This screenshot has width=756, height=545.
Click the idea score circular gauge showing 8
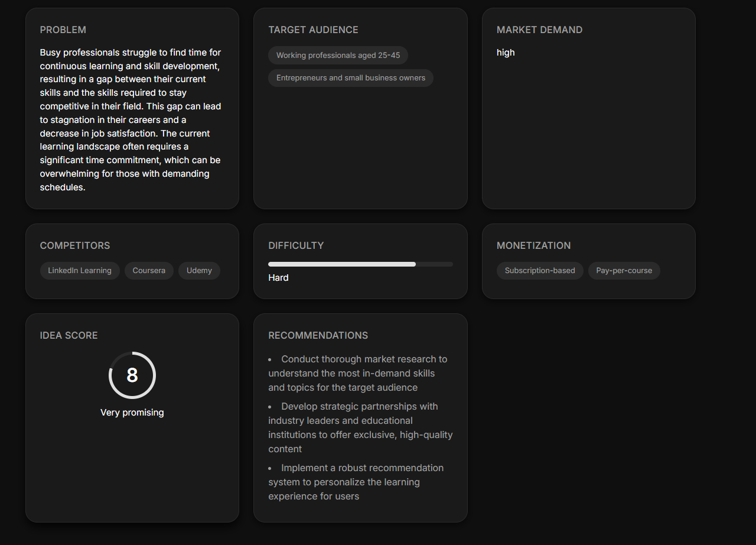(132, 375)
